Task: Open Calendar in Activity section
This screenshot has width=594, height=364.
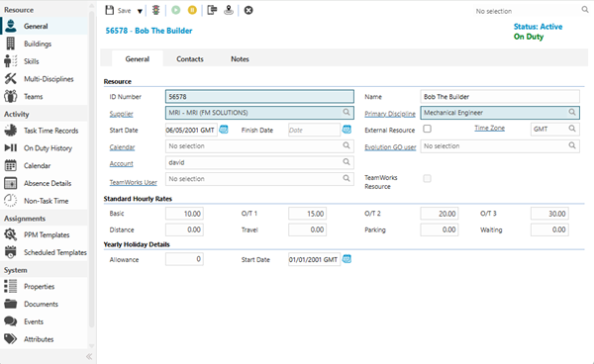Action: point(44,166)
